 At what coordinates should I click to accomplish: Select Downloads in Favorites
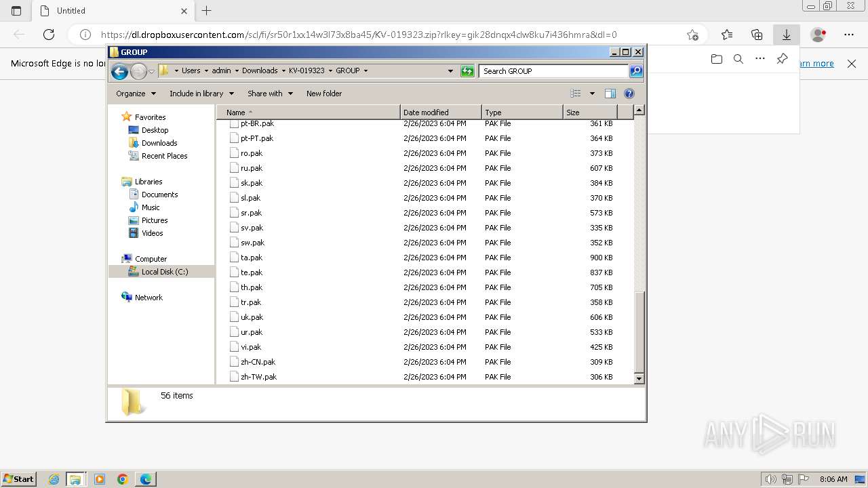[159, 143]
